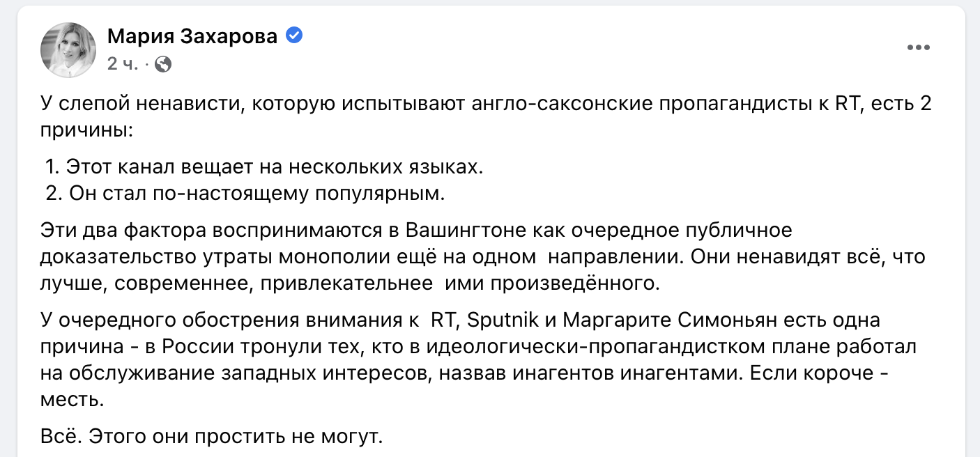Click the last line "Всё. Этого они простить не могут."
Viewport: 980px width, 457px height.
(x=212, y=437)
